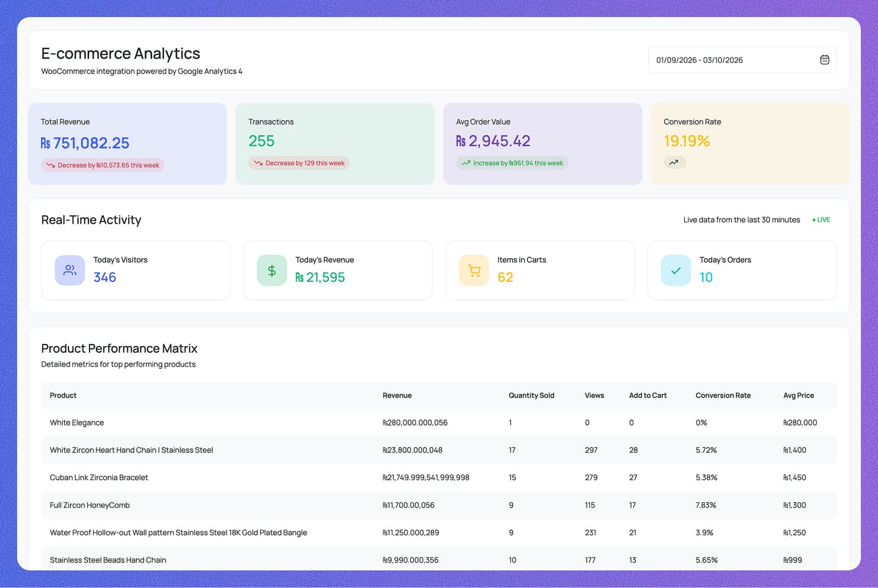The width and height of the screenshot is (878, 588).
Task: Open the calendar icon for date selection
Action: (x=824, y=60)
